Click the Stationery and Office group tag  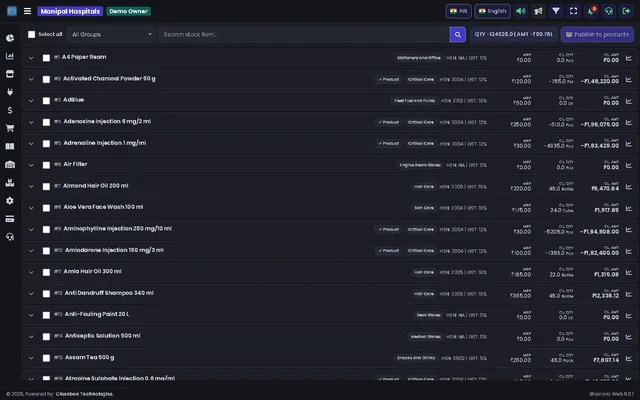(419, 58)
